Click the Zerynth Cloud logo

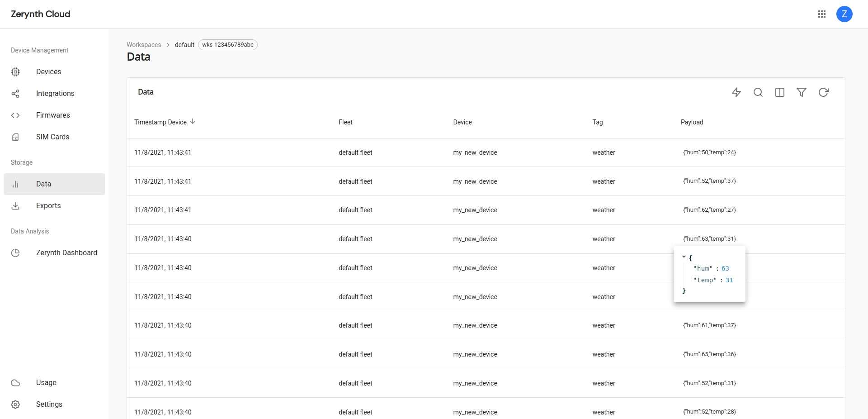[41, 14]
